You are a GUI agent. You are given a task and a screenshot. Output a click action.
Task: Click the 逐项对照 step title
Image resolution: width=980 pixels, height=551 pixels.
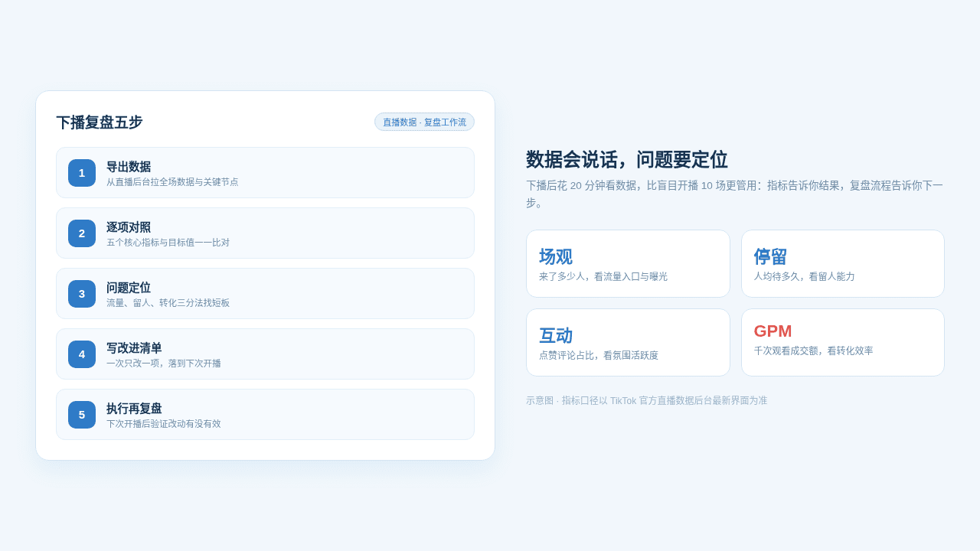pyautogui.click(x=129, y=227)
